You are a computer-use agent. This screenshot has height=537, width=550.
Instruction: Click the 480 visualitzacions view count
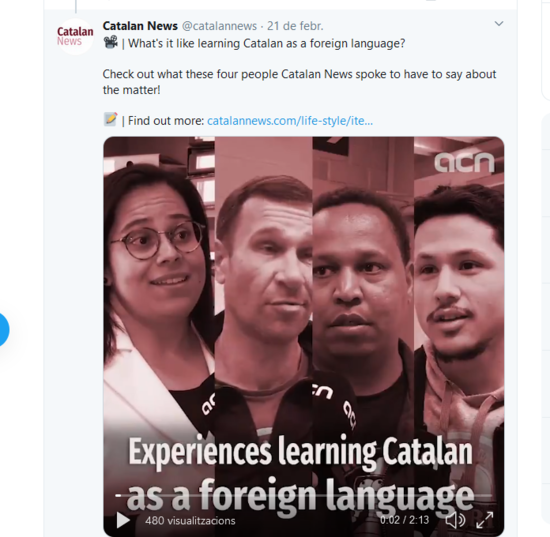coord(190,521)
